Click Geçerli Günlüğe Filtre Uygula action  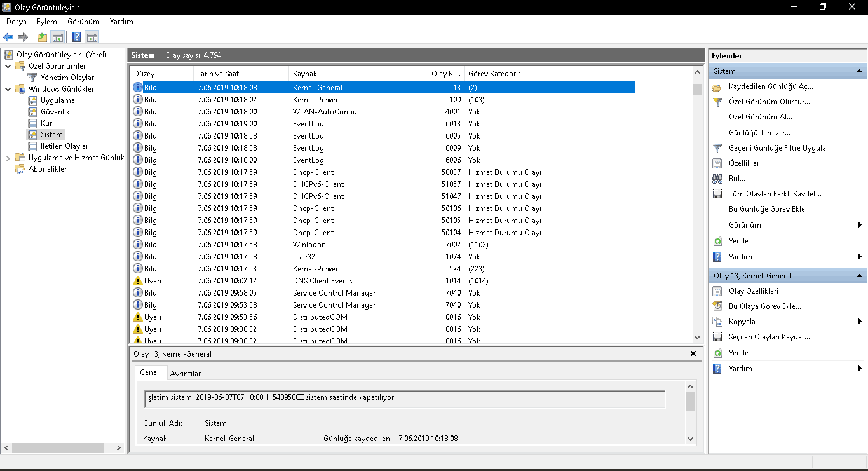[780, 148]
